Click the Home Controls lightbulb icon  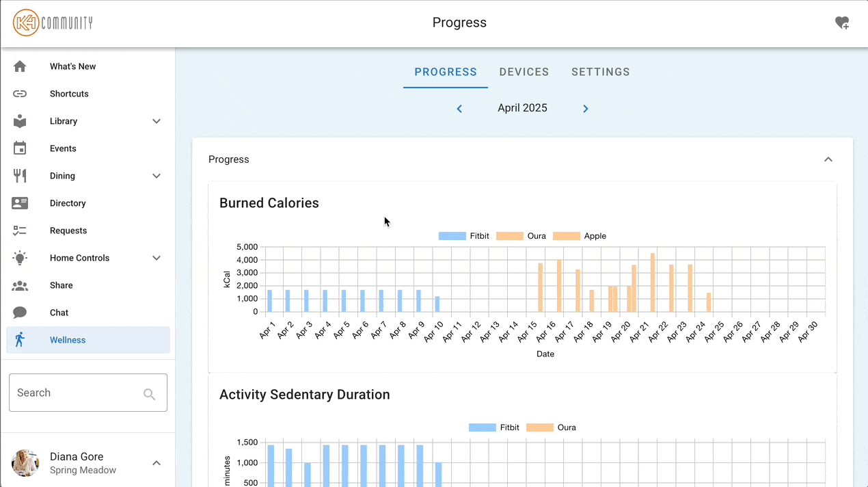coord(20,258)
